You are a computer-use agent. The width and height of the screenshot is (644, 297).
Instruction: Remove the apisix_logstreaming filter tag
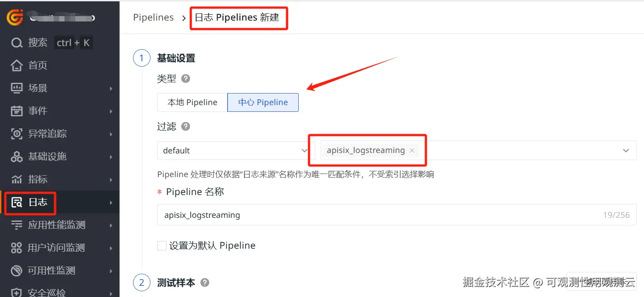tap(412, 151)
